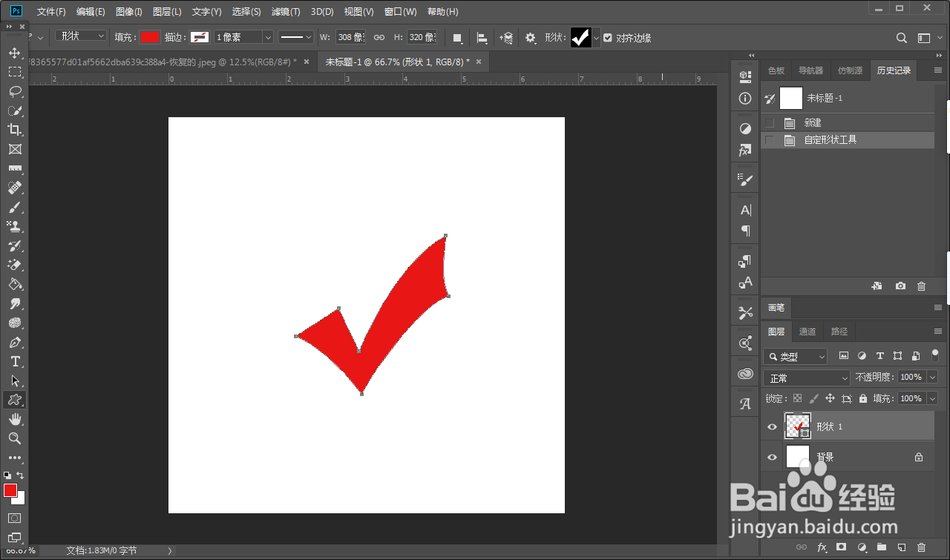The width and height of the screenshot is (950, 560).
Task: Open the Styles fx panel icon
Action: pos(746,151)
